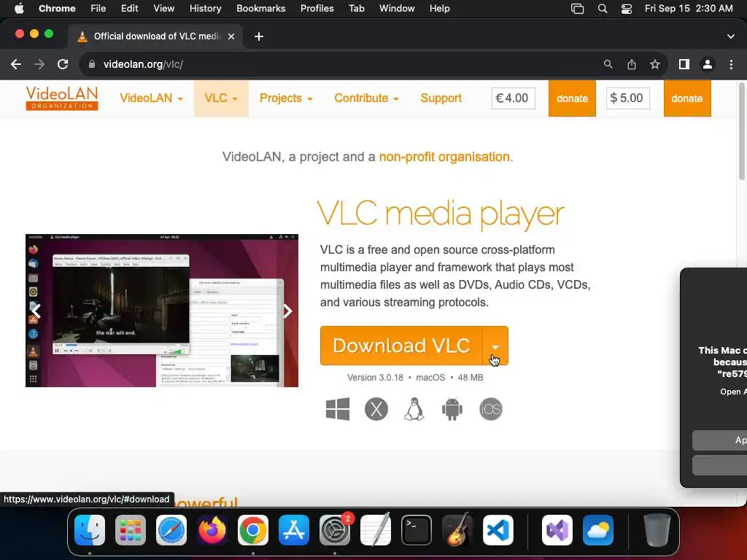Launch Safari from the Dock

pyautogui.click(x=171, y=530)
